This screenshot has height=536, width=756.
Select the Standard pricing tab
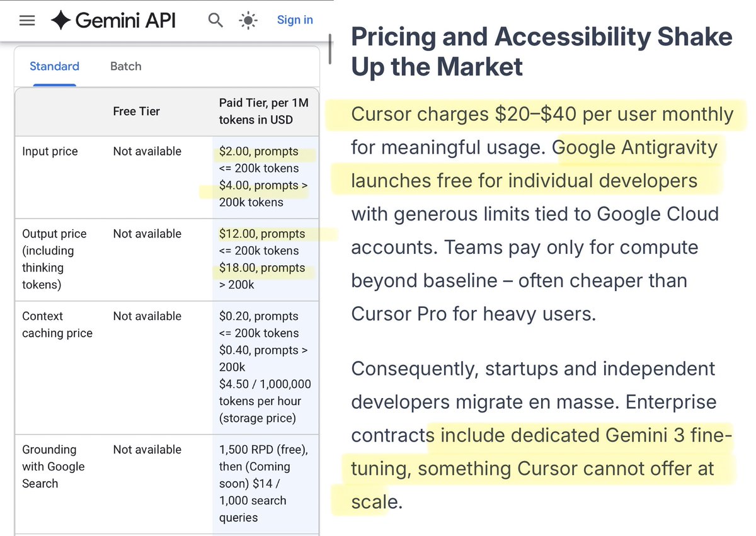pos(54,66)
